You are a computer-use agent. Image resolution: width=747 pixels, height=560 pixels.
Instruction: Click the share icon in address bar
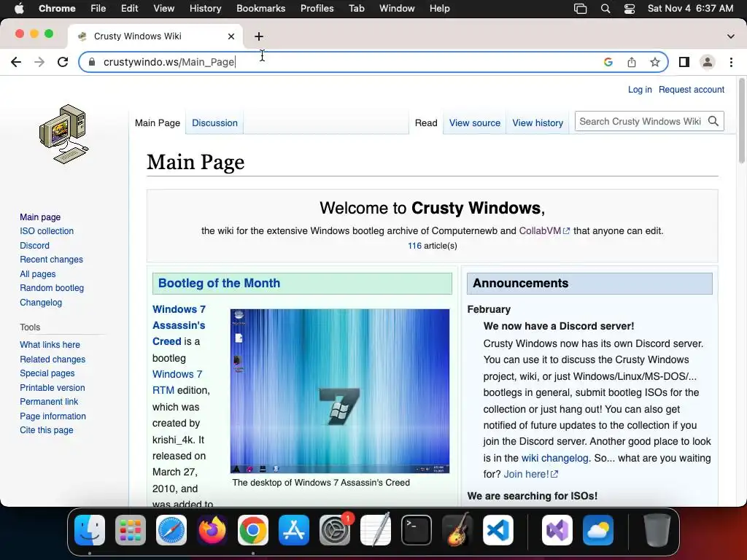click(x=632, y=62)
